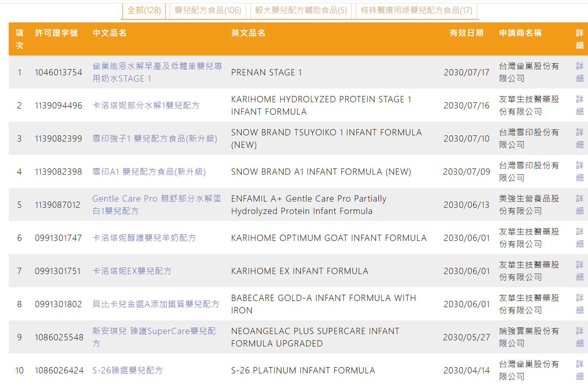Open 卡洛塔妮醇護嬰兒羊奶配方 link
This screenshot has height=392, width=588.
(x=144, y=238)
